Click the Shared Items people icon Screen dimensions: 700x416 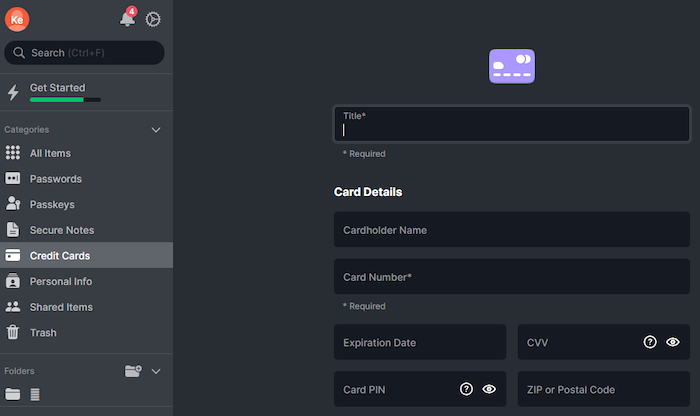(13, 306)
